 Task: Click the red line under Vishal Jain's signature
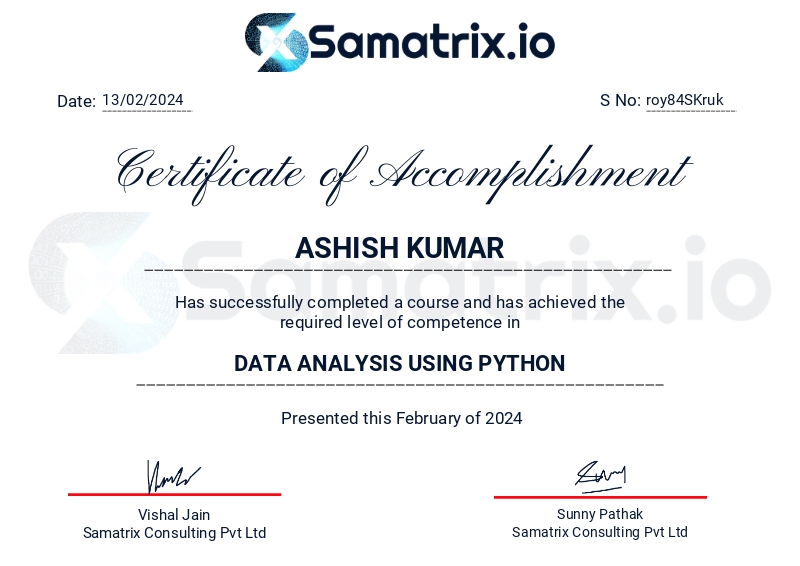coord(174,494)
